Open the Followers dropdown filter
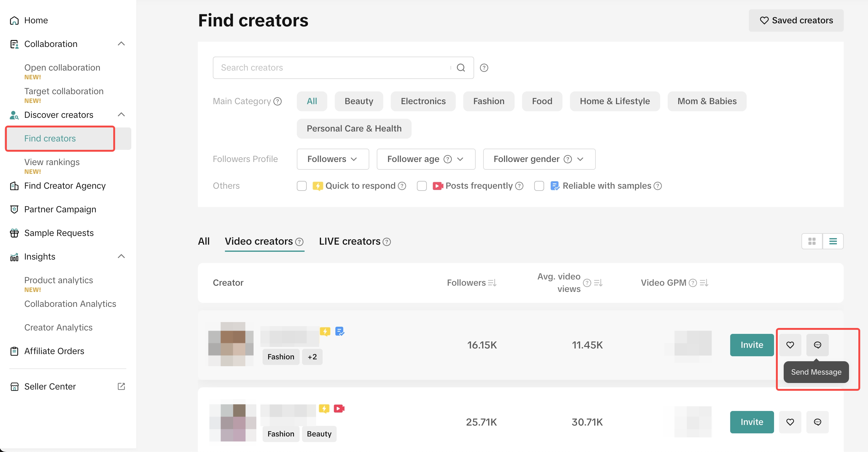The height and width of the screenshot is (452, 868). [332, 159]
